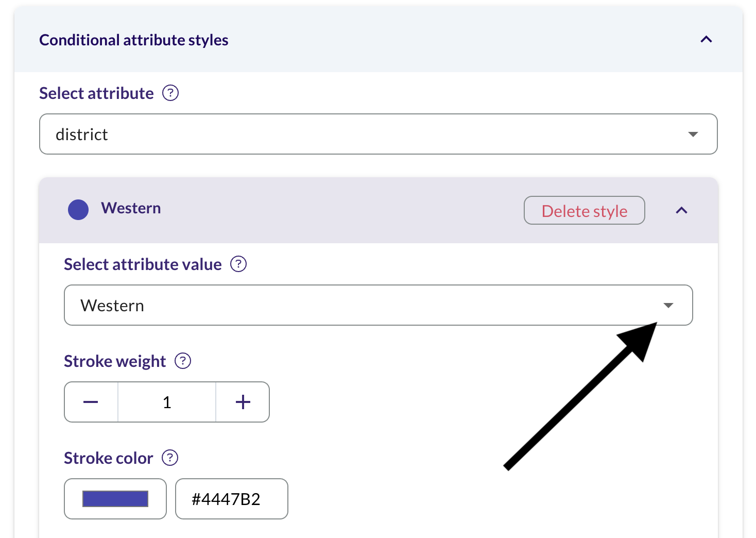
Task: Open help icon beside Select attribute value
Action: [238, 264]
